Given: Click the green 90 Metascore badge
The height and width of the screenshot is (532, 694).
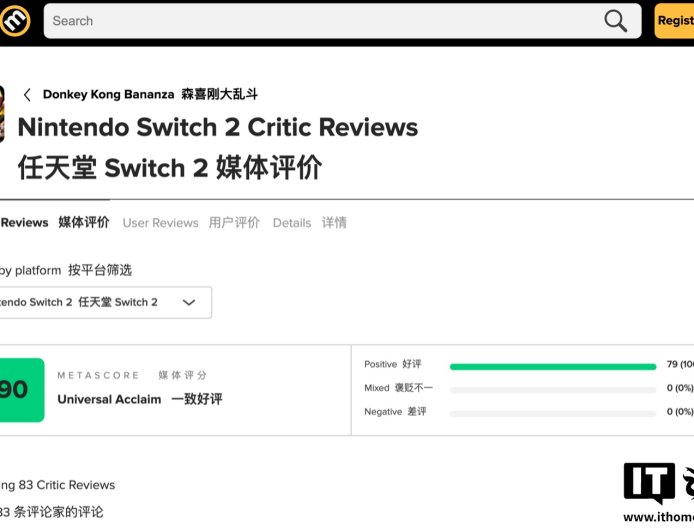Looking at the screenshot, I should [20, 390].
